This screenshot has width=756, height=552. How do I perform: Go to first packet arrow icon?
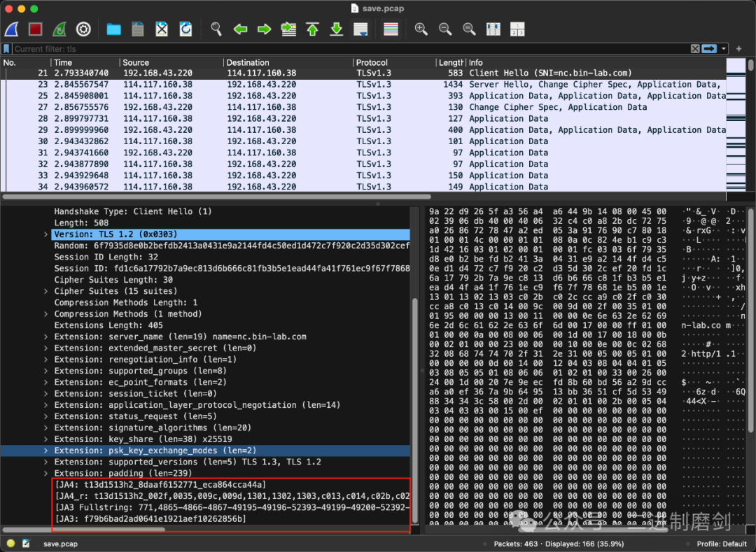tap(312, 29)
